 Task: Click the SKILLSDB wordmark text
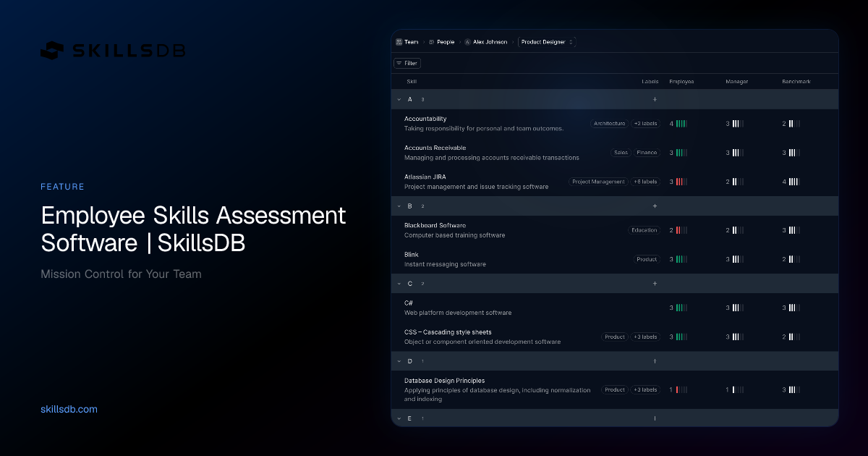click(129, 51)
